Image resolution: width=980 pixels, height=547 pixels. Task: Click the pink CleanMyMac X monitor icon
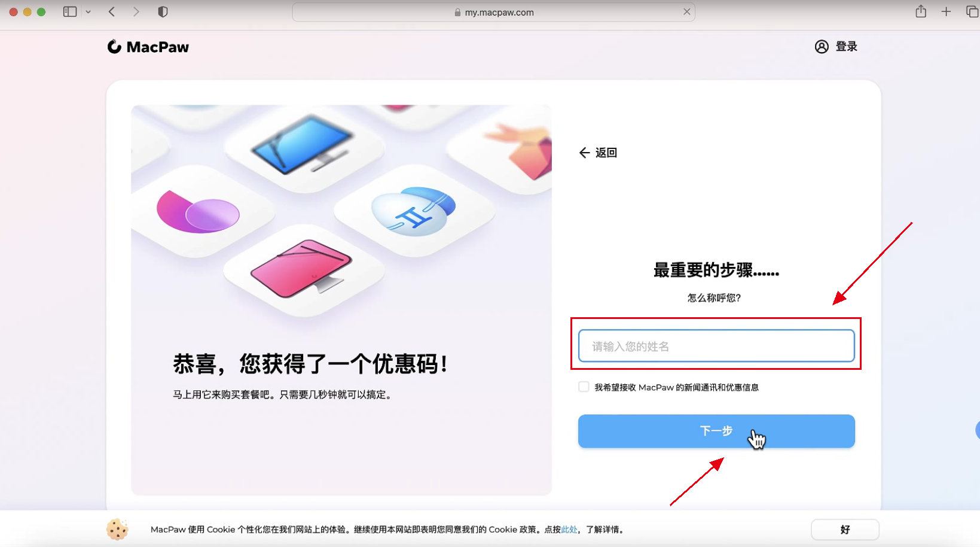click(x=302, y=269)
